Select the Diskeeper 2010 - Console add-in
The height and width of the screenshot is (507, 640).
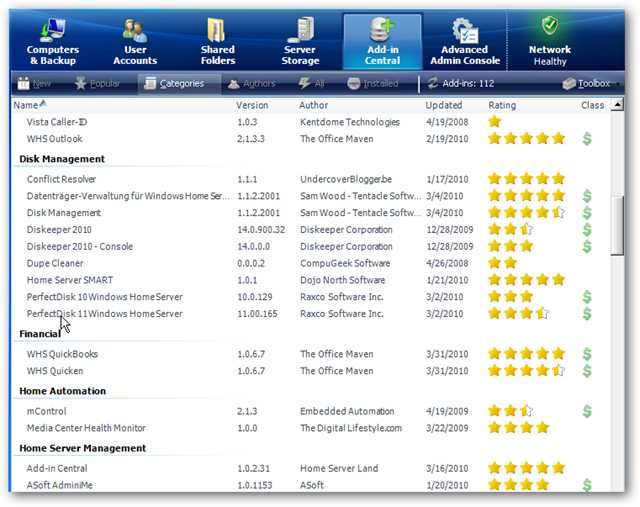click(80, 247)
